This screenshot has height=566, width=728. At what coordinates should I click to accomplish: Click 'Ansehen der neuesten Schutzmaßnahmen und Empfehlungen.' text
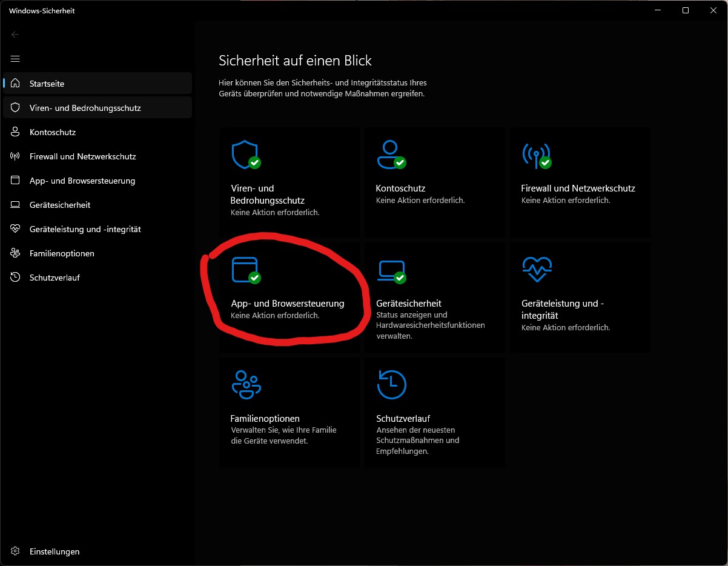pos(418,441)
